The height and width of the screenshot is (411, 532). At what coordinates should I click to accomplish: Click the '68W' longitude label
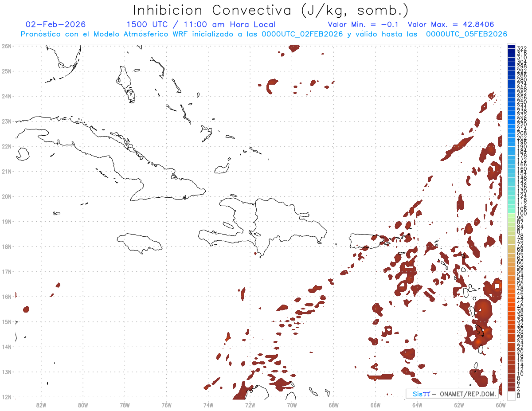click(x=334, y=405)
